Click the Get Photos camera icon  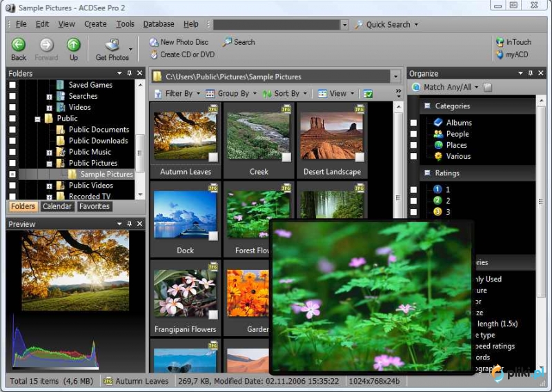point(112,45)
